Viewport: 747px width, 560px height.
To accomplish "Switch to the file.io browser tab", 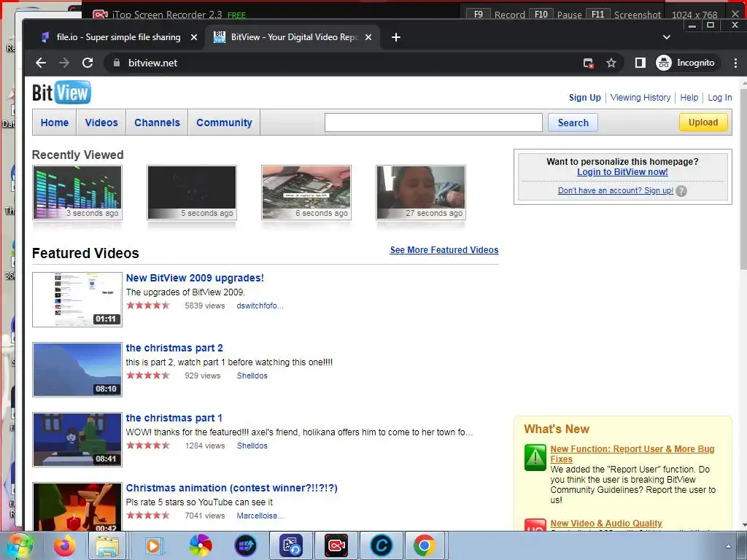I will [x=118, y=37].
